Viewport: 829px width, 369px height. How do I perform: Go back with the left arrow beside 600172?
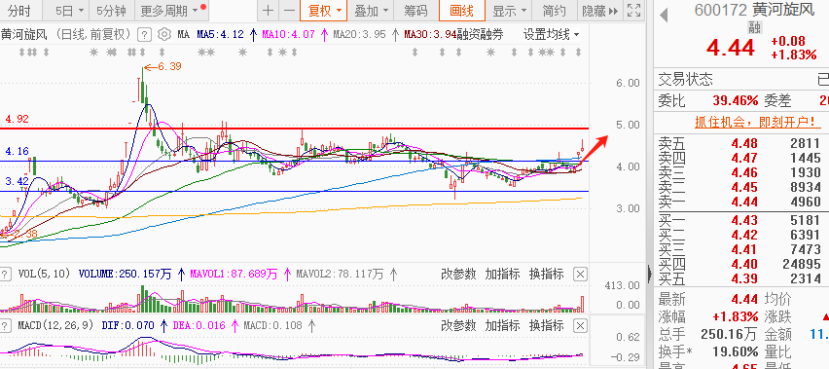(664, 15)
